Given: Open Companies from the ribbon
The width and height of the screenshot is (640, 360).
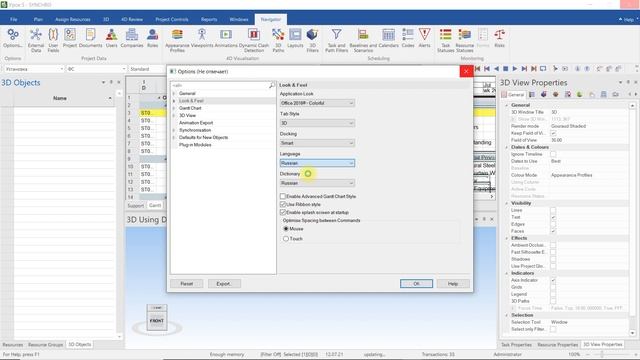Looking at the screenshot, I should click(x=132, y=38).
